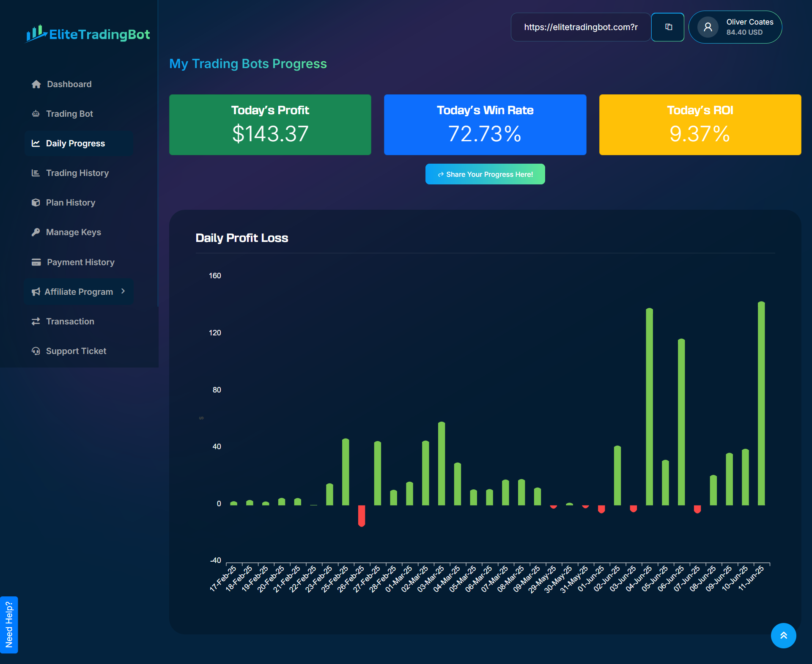
Task: Open the Need Help side tab
Action: pyautogui.click(x=9, y=624)
